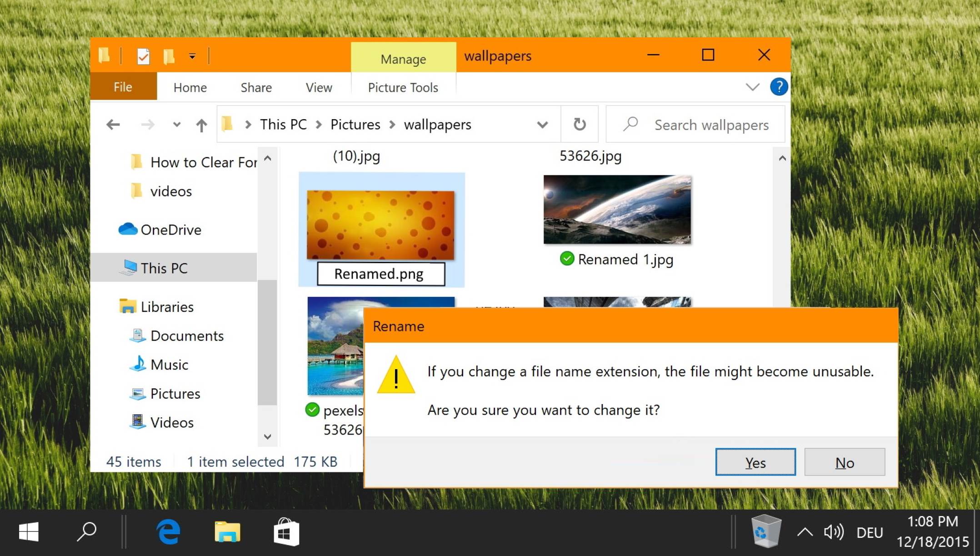
Task: Click the Properties icon in Quick Access Toolbar
Action: (x=143, y=55)
